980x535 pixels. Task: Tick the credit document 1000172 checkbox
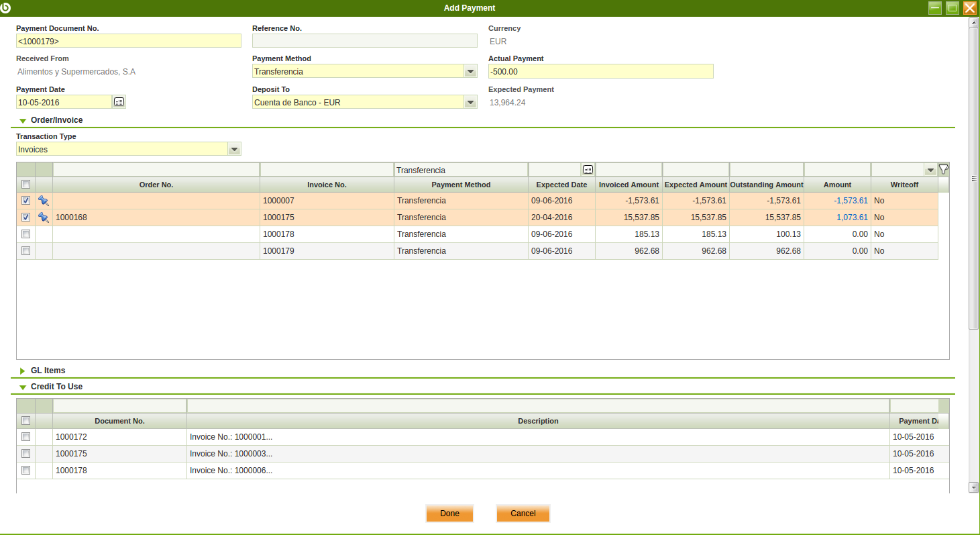tap(25, 437)
